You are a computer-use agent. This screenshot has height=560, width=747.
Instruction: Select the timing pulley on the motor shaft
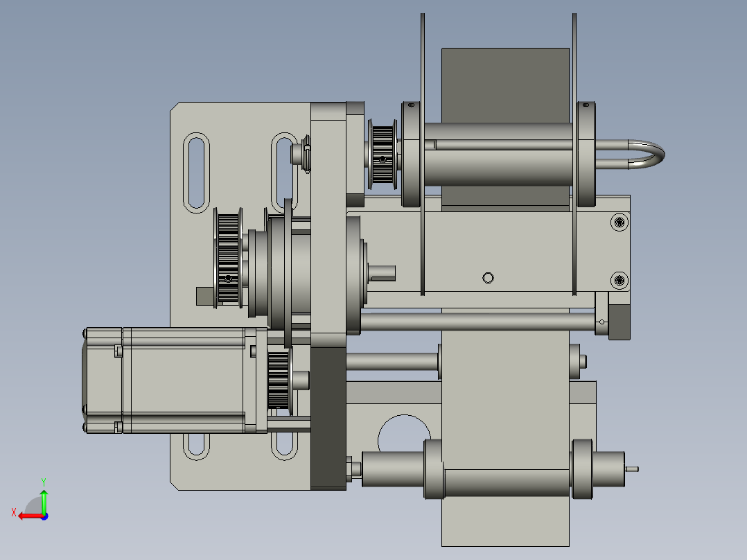click(279, 380)
